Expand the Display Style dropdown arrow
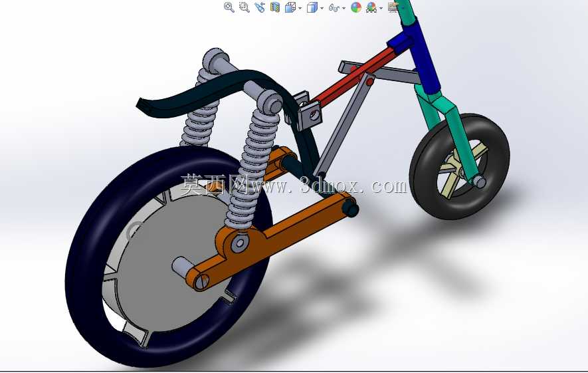Viewport: 588px width, 373px height. [322, 8]
